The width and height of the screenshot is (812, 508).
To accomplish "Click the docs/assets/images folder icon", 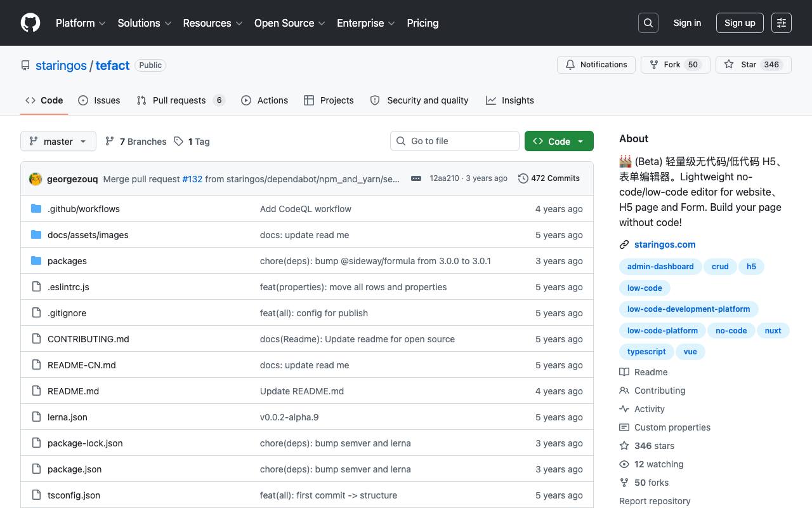I will pyautogui.click(x=36, y=235).
